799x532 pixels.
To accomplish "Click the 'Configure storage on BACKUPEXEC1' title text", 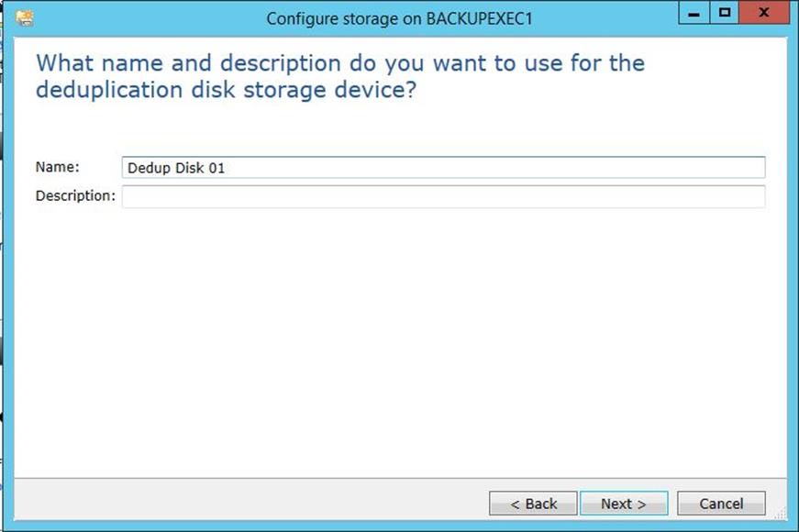I will (399, 19).
